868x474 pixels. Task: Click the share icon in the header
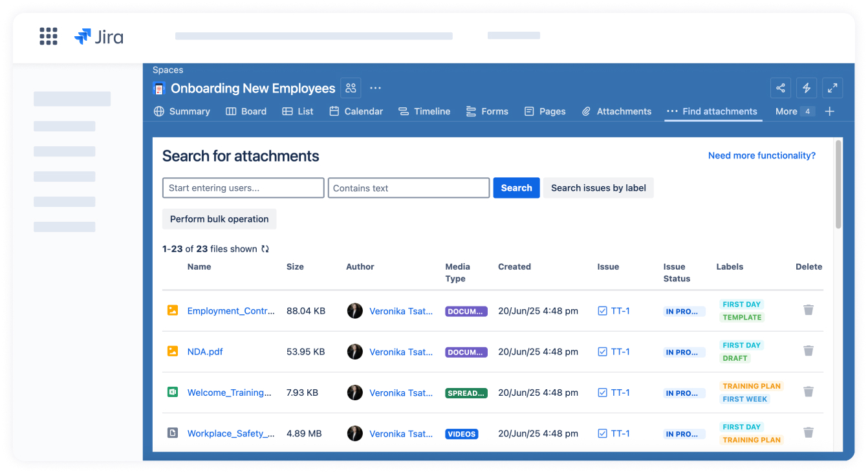(781, 88)
